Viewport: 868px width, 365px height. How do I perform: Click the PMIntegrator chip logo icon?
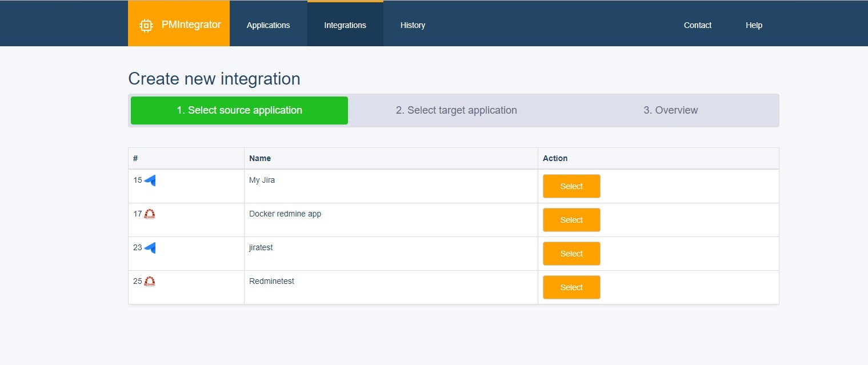click(x=146, y=25)
